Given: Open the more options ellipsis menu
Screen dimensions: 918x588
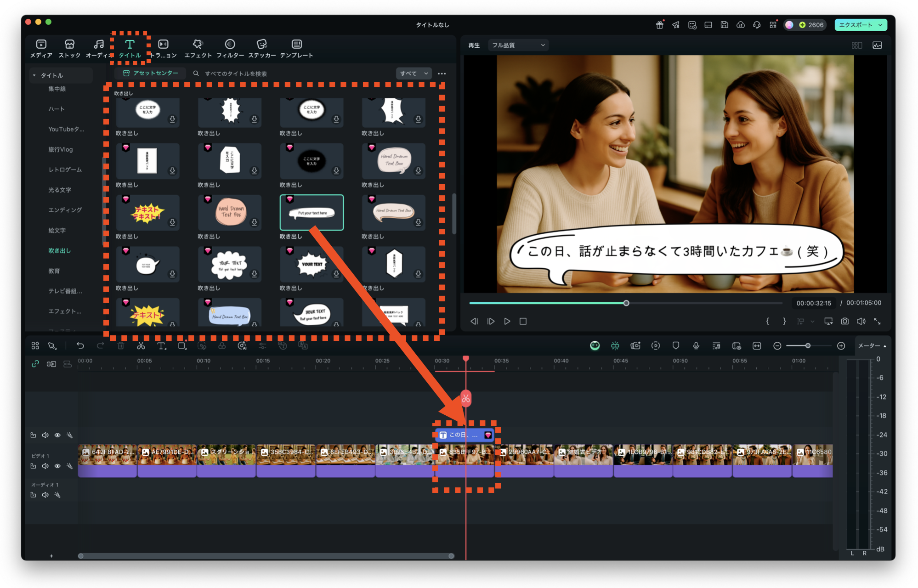Looking at the screenshot, I should 442,73.
